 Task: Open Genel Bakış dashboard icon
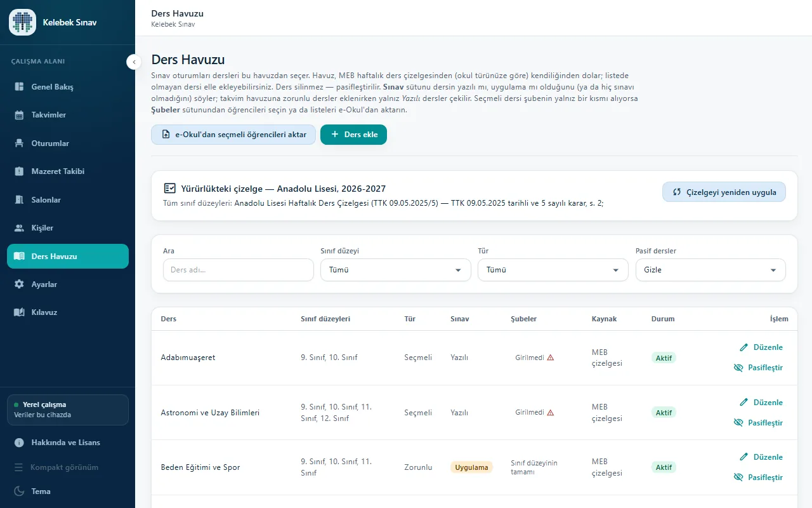[19, 86]
